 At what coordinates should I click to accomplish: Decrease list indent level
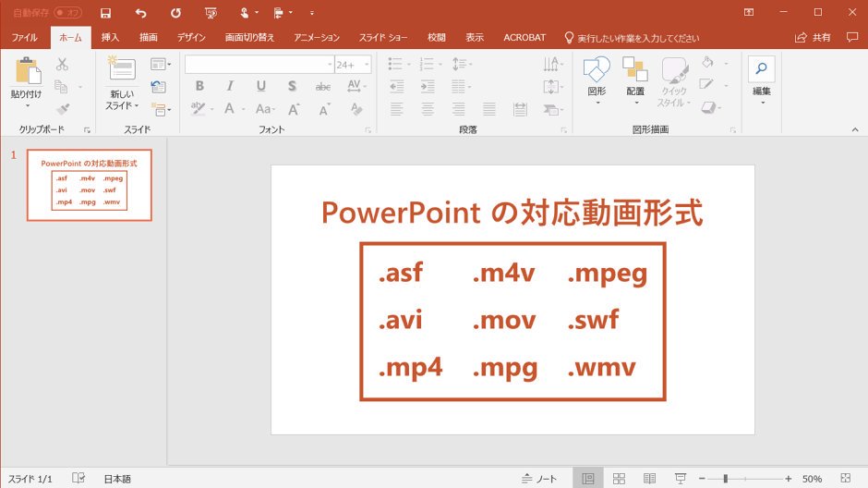(x=396, y=86)
